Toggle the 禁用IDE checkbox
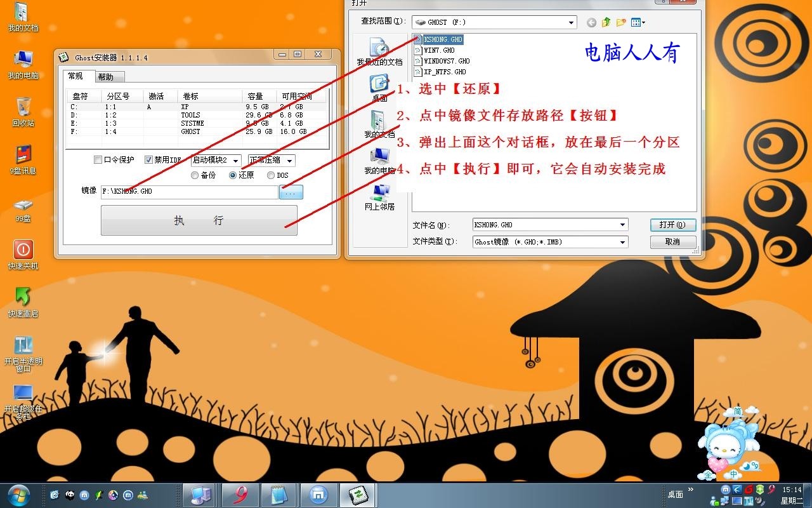The width and height of the screenshot is (812, 508). click(x=148, y=159)
